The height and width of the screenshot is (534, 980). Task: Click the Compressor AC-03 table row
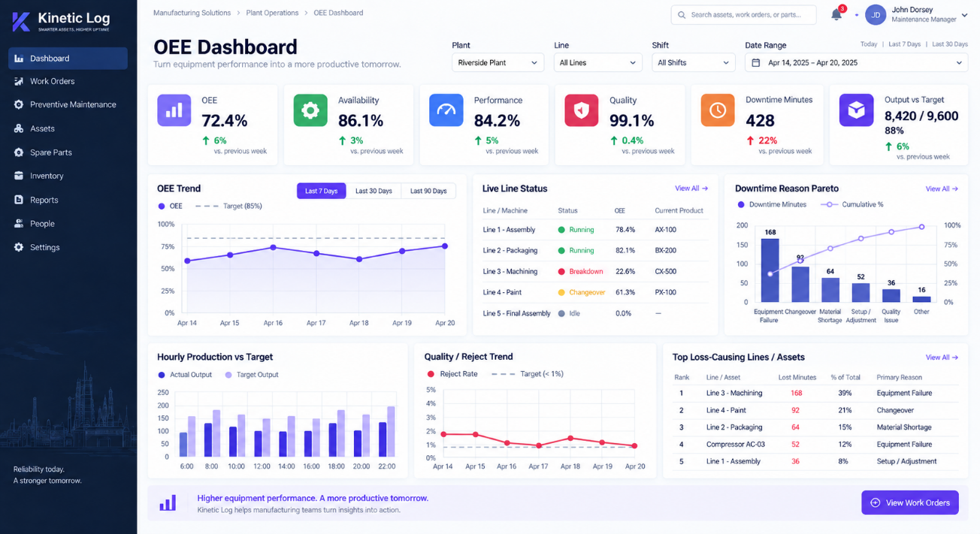815,444
